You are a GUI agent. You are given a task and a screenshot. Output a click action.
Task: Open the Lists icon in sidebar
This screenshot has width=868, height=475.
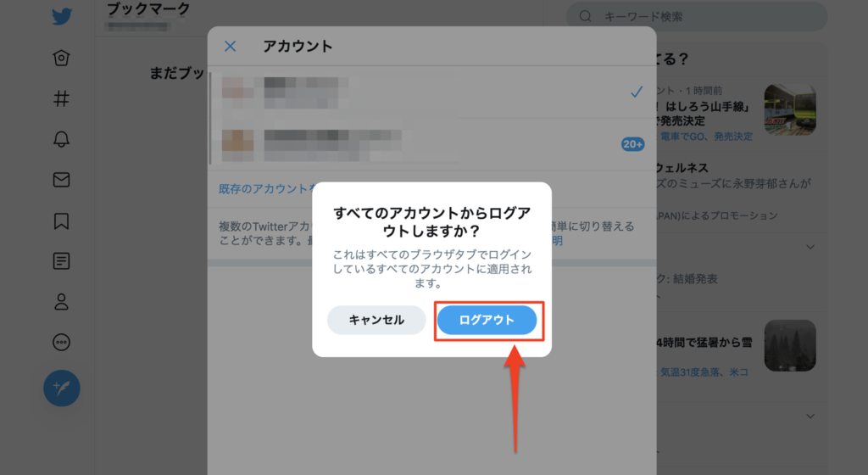coord(61,260)
